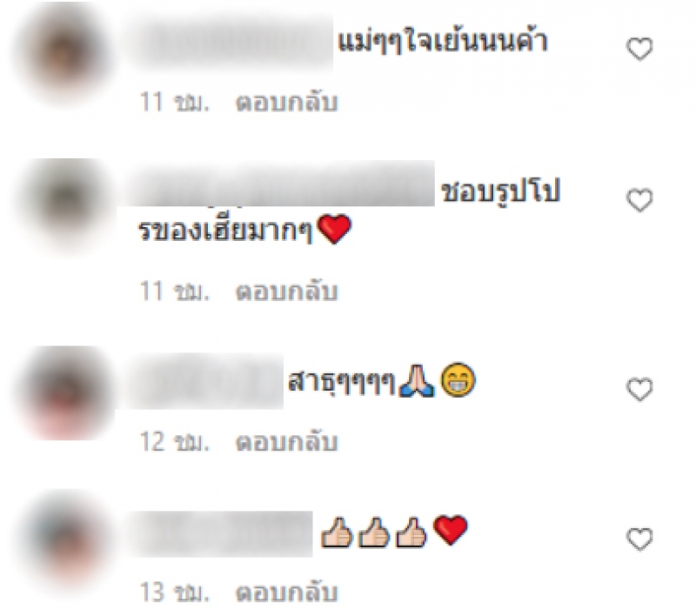Viewport: 696px width, 616px height.
Task: Like the comment saying แม่ๆๆใจเย้นนนค้า
Action: tap(639, 49)
